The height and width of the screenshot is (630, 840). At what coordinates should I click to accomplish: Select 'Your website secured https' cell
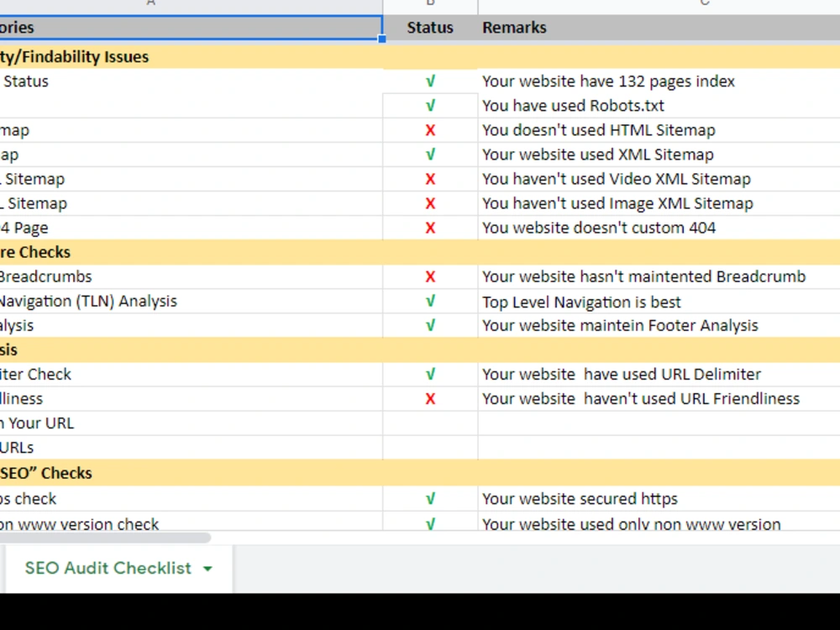pyautogui.click(x=659, y=499)
